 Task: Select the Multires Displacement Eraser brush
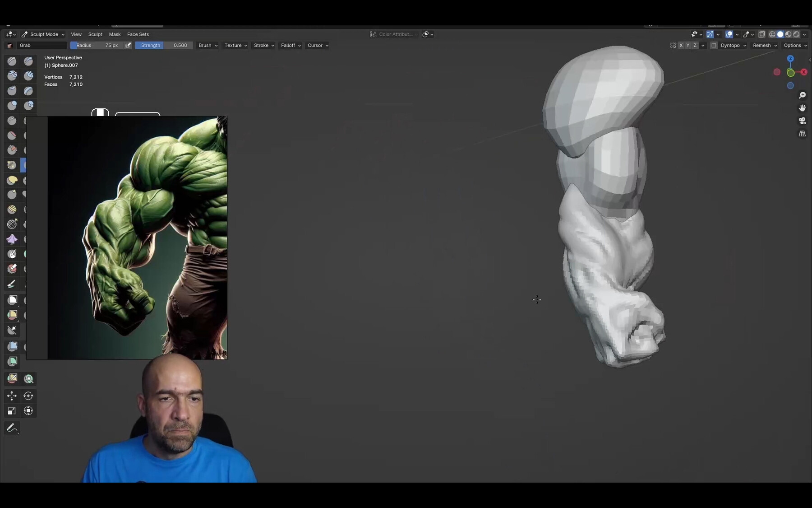point(12,269)
